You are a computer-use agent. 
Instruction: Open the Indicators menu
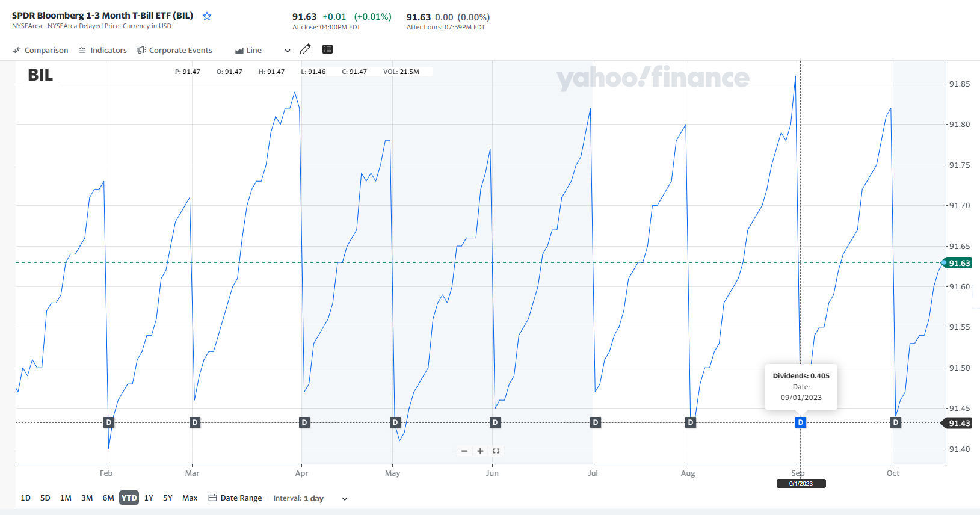pyautogui.click(x=103, y=50)
